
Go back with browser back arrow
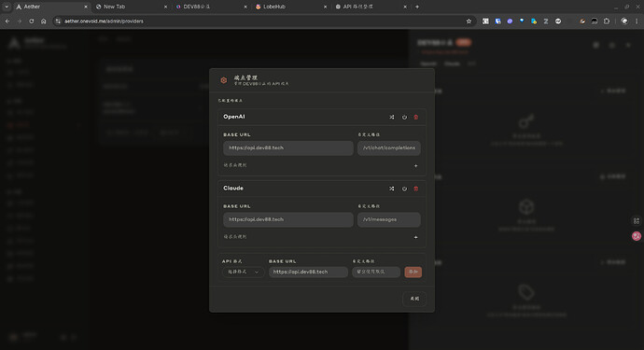coord(7,21)
